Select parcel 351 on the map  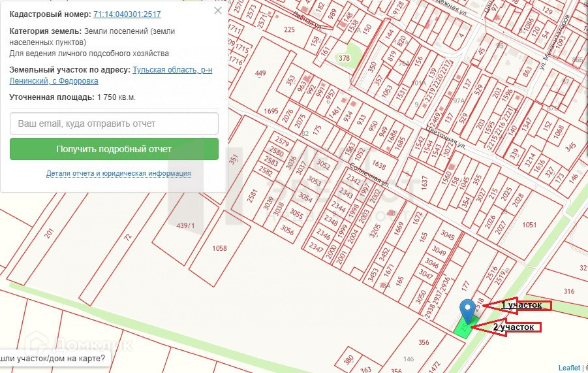(x=234, y=159)
